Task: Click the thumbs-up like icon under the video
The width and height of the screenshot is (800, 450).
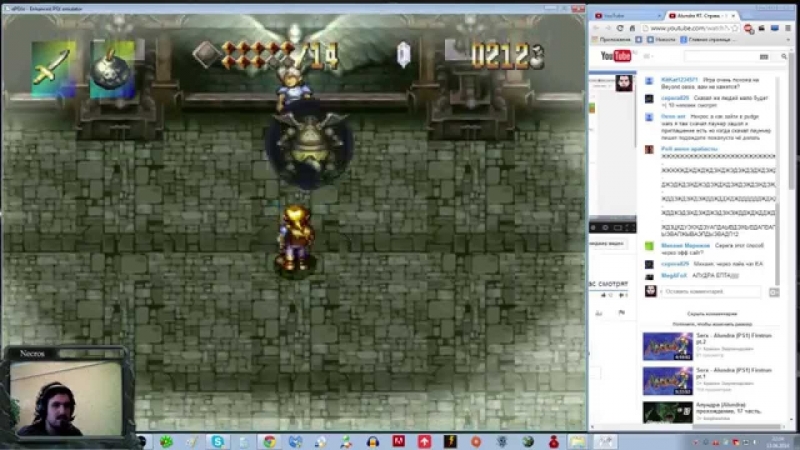Action: [604, 295]
